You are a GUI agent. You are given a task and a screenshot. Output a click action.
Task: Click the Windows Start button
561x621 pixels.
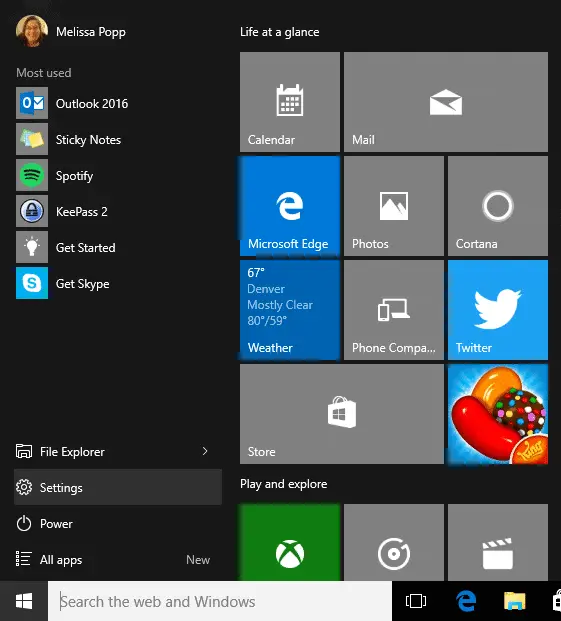pyautogui.click(x=24, y=601)
